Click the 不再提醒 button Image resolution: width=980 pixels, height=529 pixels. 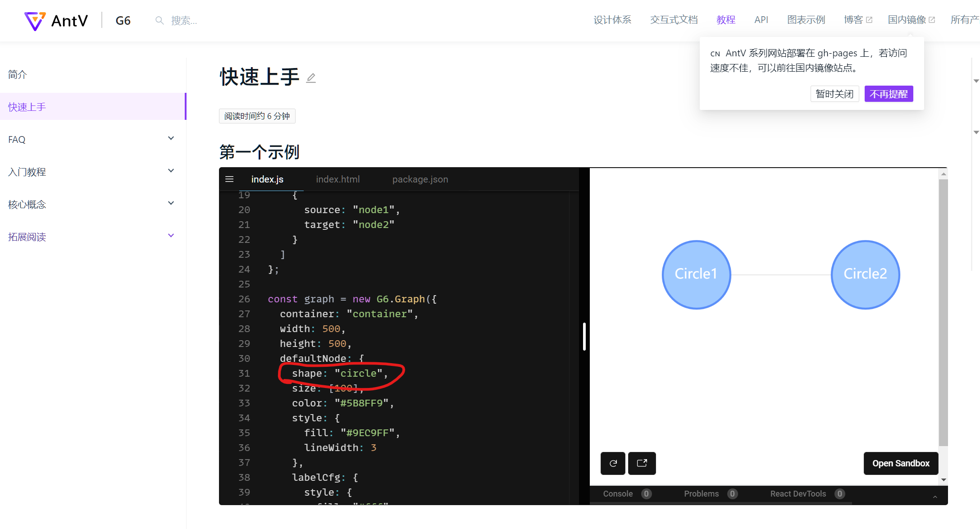[x=889, y=94]
